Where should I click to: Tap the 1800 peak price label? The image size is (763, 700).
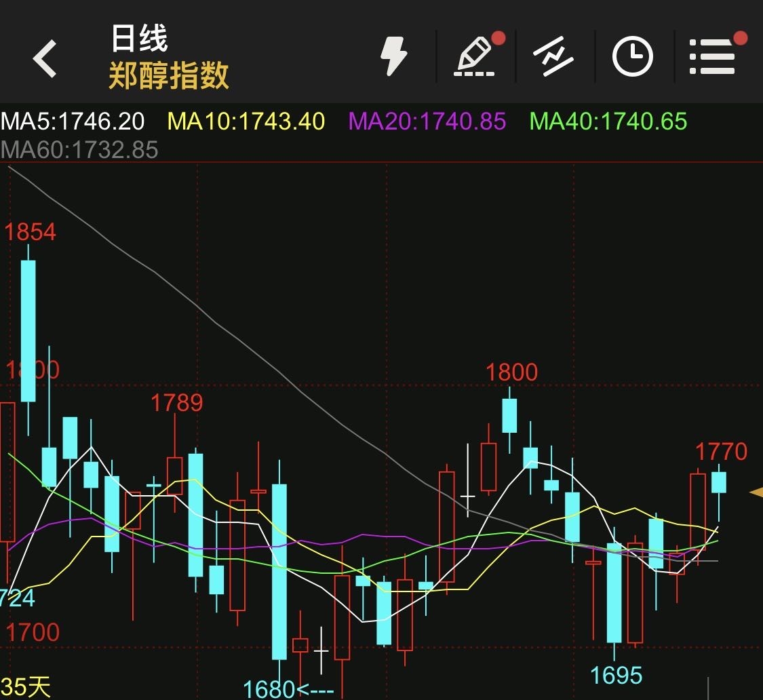pyautogui.click(x=510, y=372)
